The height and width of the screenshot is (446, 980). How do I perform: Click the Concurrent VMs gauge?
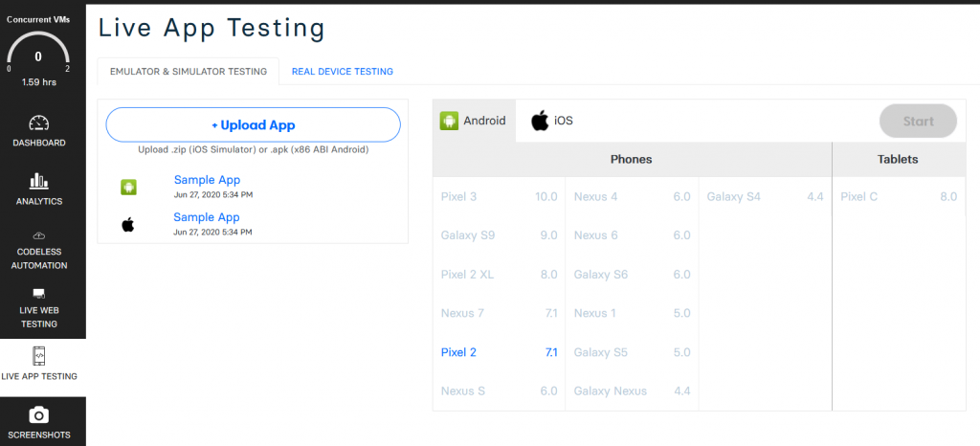38,56
